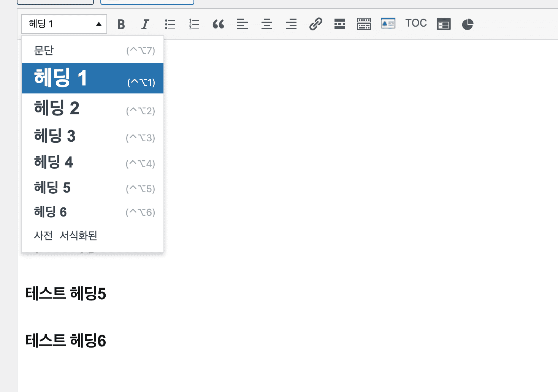
Task: Apply 헤딩 5 format
Action: 93,188
